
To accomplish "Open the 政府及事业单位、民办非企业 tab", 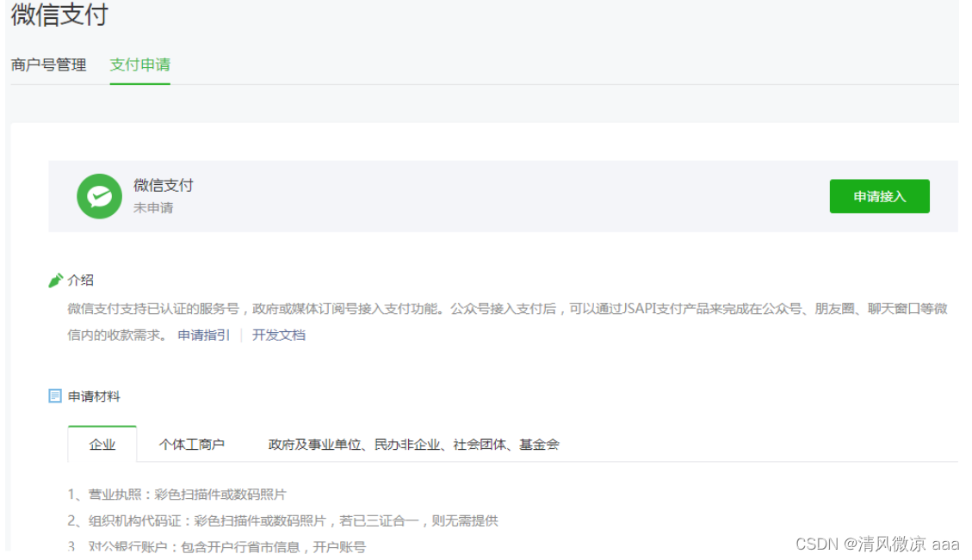I will tap(413, 444).
